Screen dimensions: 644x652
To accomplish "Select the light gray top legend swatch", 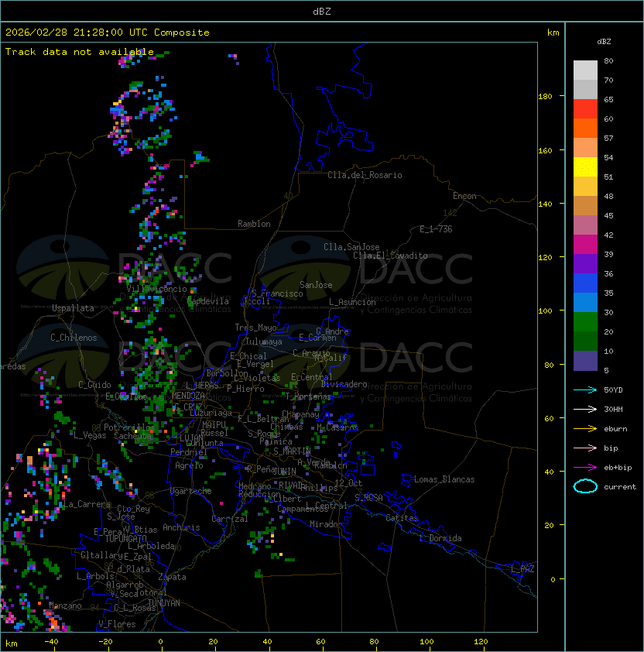I will tap(585, 70).
